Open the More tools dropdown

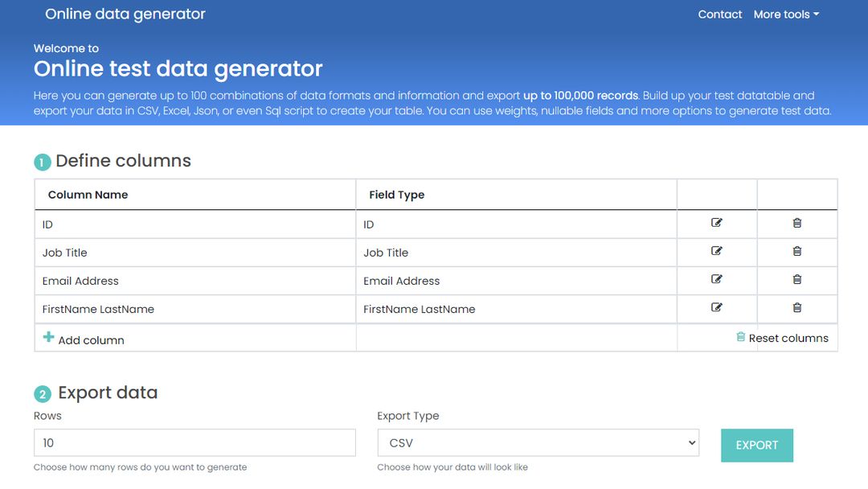(x=785, y=14)
